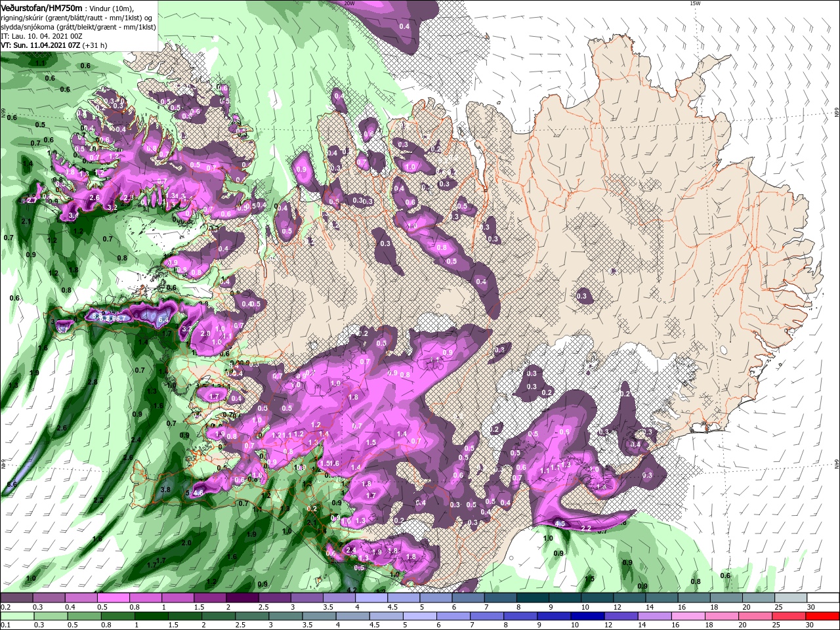Click the 15W longitude label
This screenshot has height=630, width=840.
[695, 3]
